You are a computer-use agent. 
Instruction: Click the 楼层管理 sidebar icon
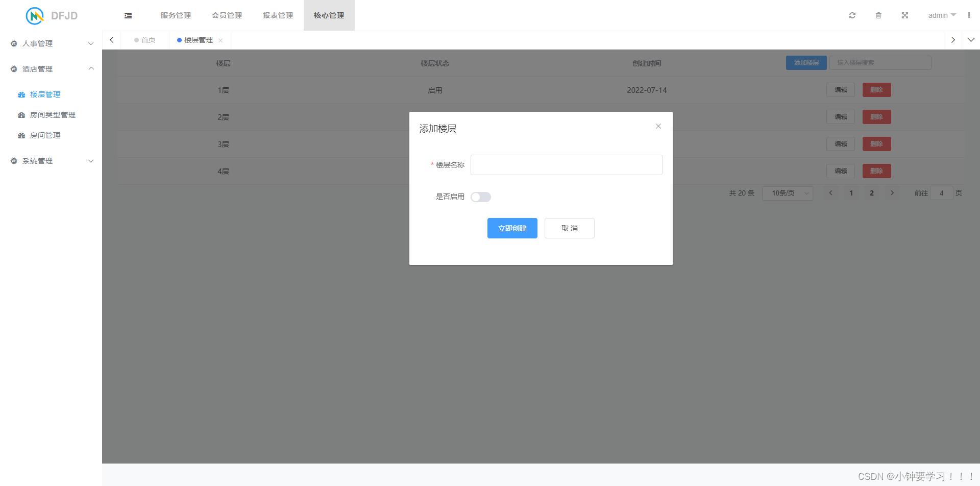[x=21, y=95]
